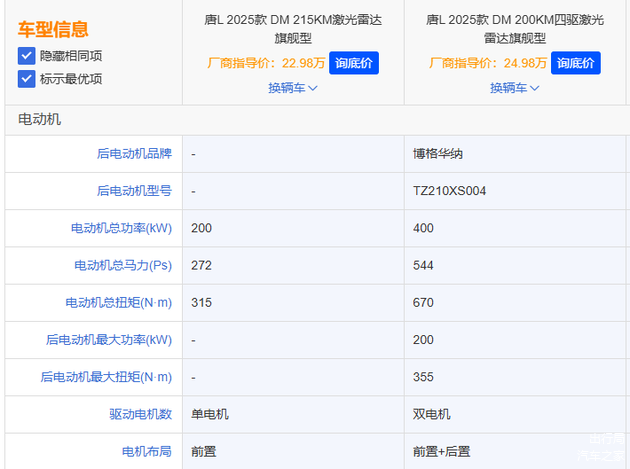This screenshot has height=469, width=630.
Task: Select the 电机布局 row label
Action: 146,451
